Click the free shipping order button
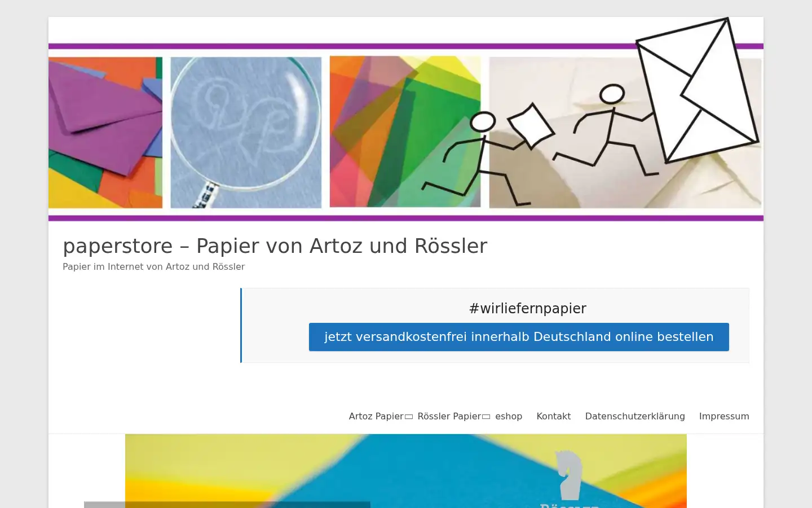The width and height of the screenshot is (812, 508). point(519,337)
